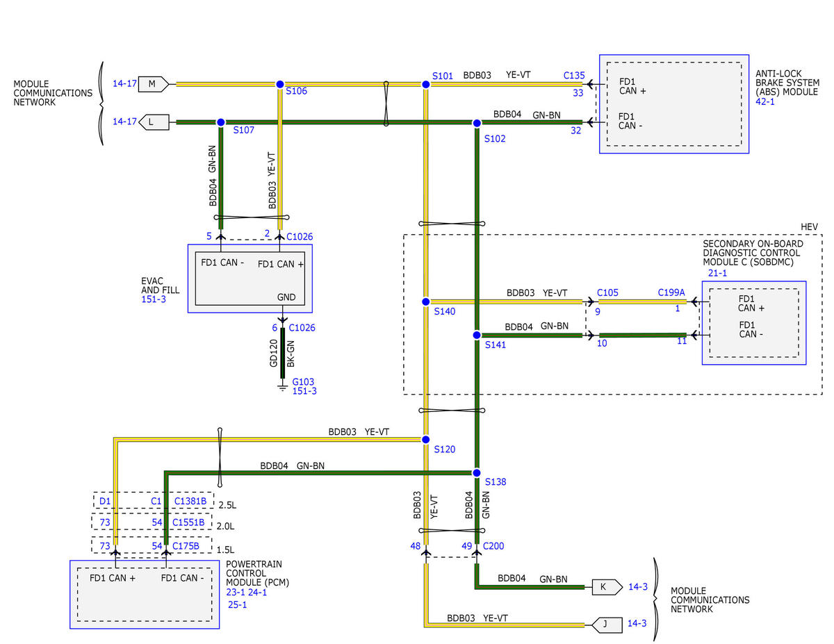The height and width of the screenshot is (644, 834).
Task: Open the C135 connector reference
Action: click(x=574, y=76)
